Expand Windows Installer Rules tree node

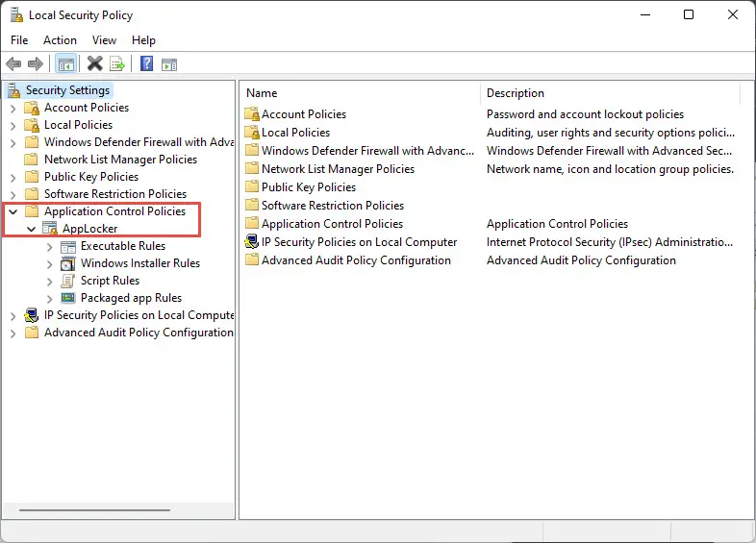coord(49,264)
